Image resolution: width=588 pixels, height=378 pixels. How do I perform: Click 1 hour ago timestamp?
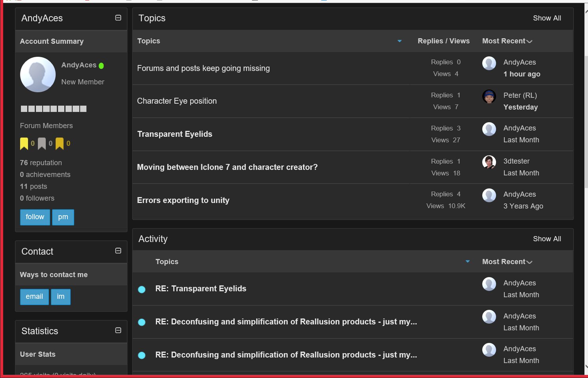(x=522, y=74)
